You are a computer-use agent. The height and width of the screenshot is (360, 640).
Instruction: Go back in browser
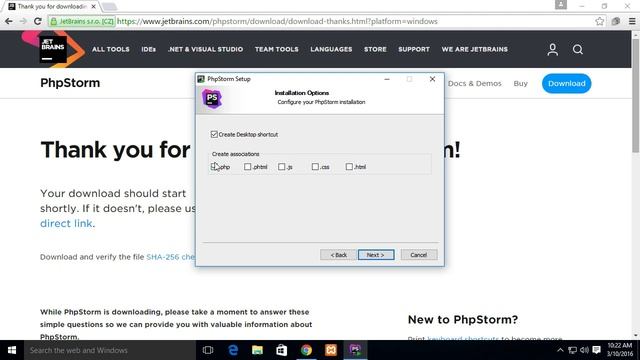coord(9,21)
